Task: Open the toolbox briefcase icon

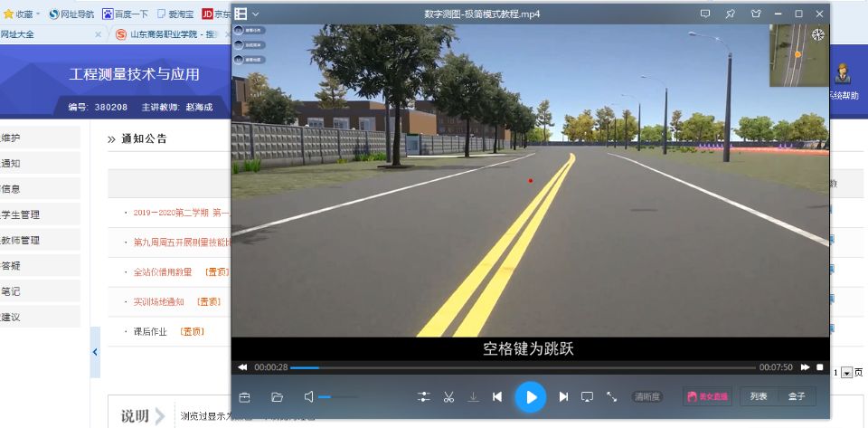Action: coord(244,396)
